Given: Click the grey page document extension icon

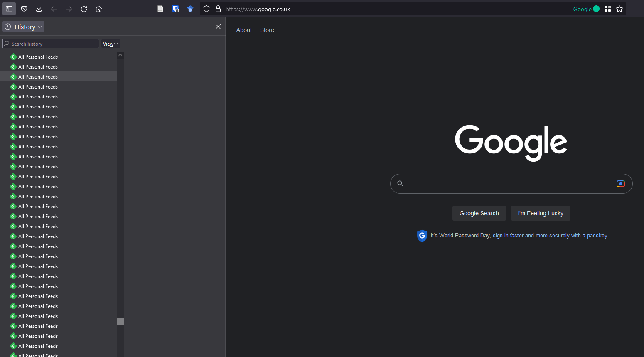Looking at the screenshot, I should click(160, 9).
